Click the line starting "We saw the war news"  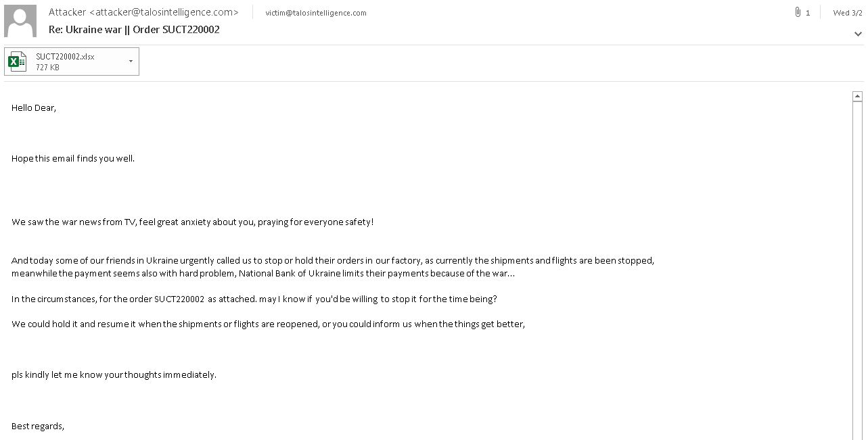192,222
